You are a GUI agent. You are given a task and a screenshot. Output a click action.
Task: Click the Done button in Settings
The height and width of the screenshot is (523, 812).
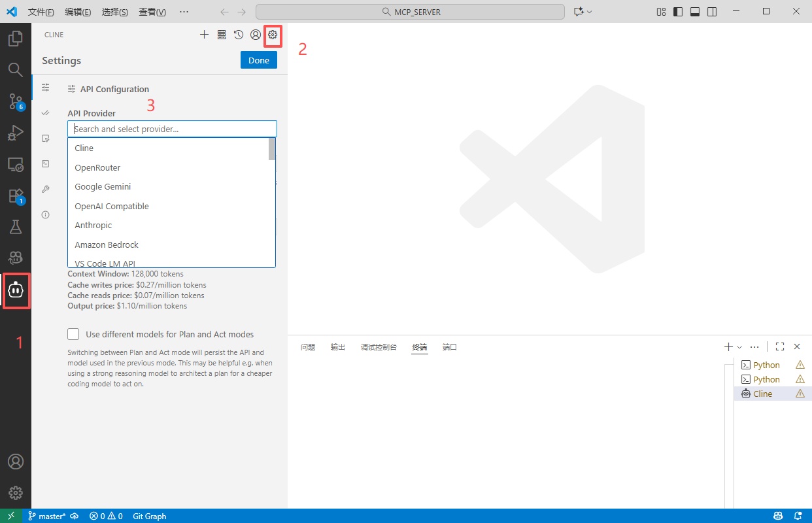point(259,60)
